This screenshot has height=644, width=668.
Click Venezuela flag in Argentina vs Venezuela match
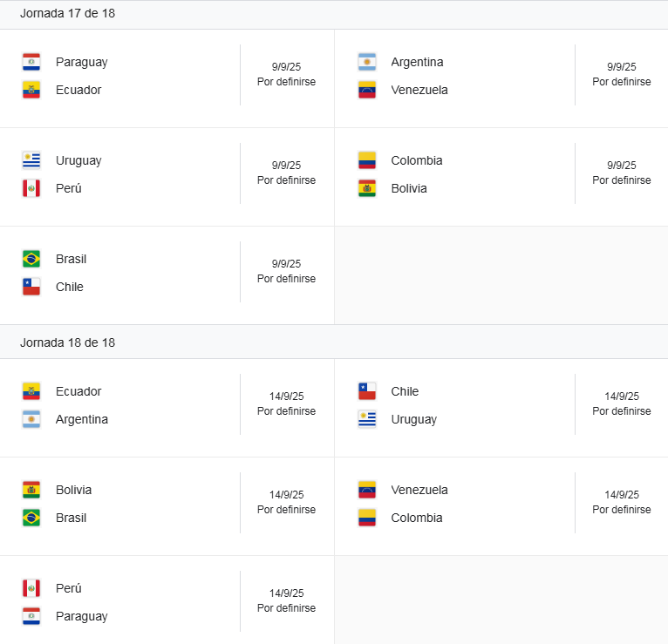pyautogui.click(x=367, y=90)
